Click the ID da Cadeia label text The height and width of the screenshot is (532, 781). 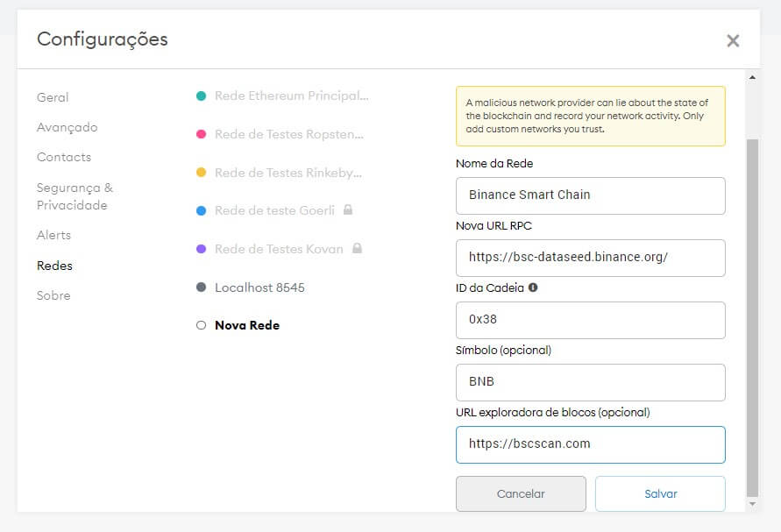click(490, 288)
